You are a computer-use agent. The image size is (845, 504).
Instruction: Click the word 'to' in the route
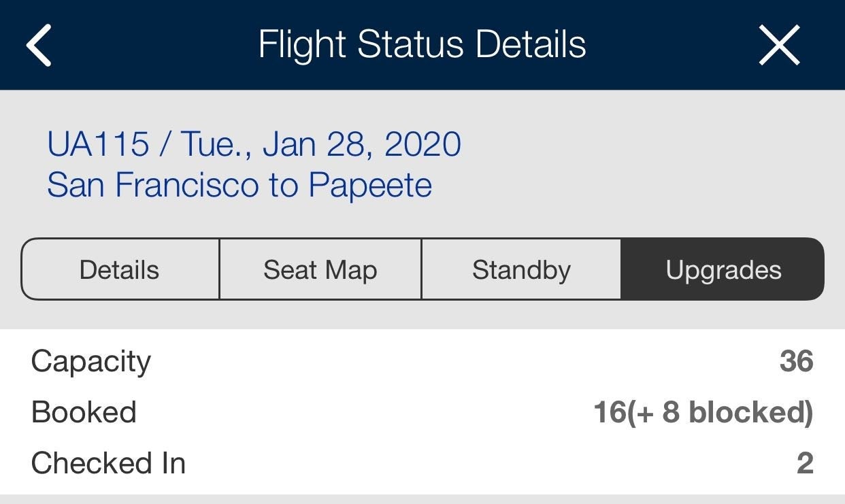(x=284, y=185)
